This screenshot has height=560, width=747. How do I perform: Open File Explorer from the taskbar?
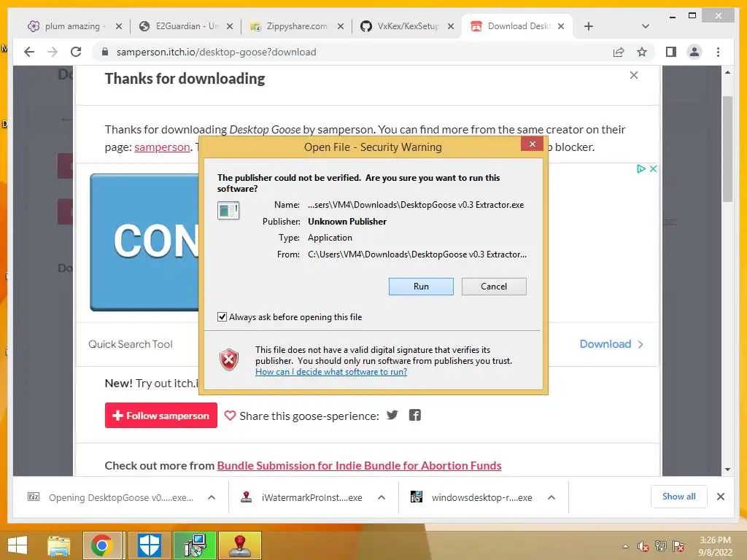point(58,545)
